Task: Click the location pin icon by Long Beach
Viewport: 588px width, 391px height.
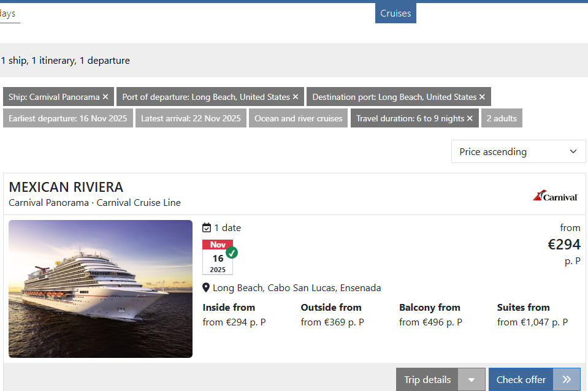Action: coord(206,288)
